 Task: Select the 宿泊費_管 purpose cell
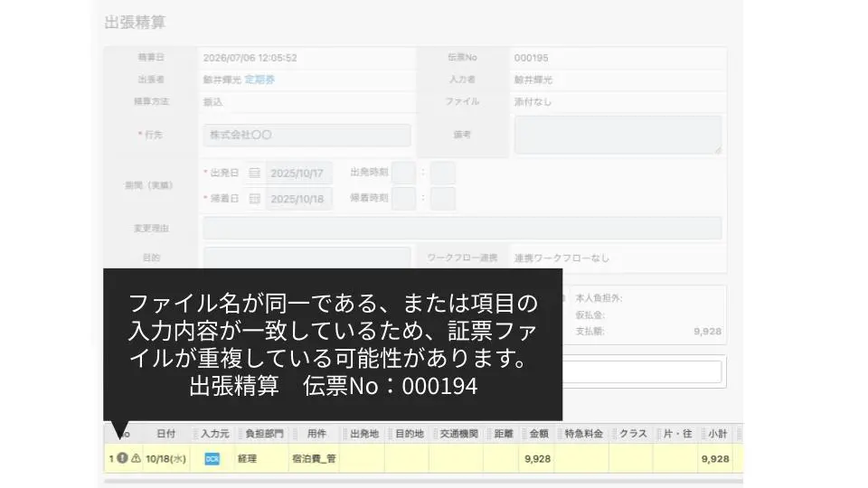pyautogui.click(x=314, y=459)
